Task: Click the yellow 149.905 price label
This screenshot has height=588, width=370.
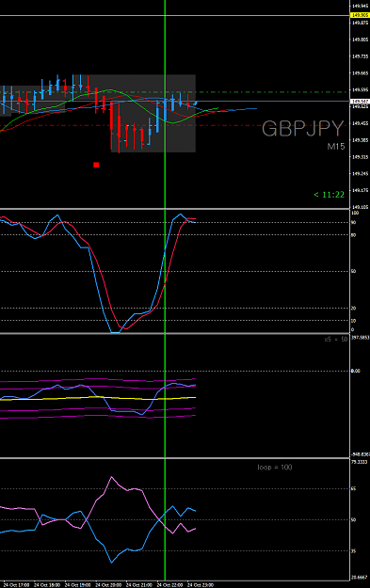Action: point(360,15)
